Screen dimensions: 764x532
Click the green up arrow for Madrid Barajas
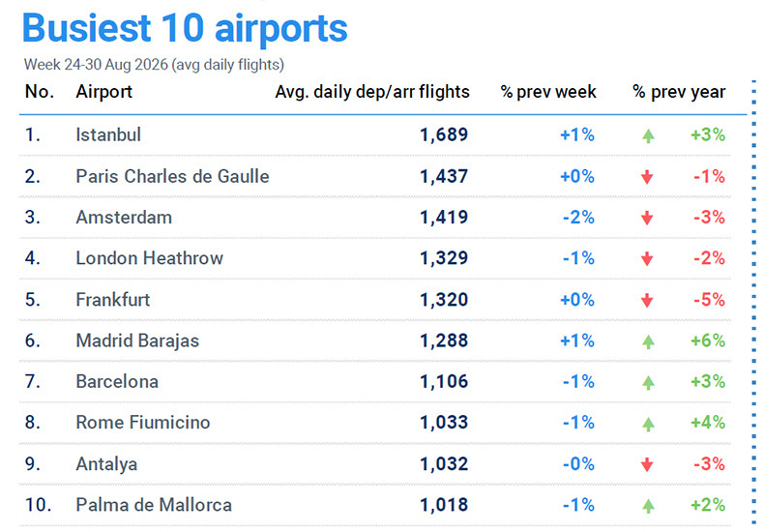pyautogui.click(x=648, y=342)
